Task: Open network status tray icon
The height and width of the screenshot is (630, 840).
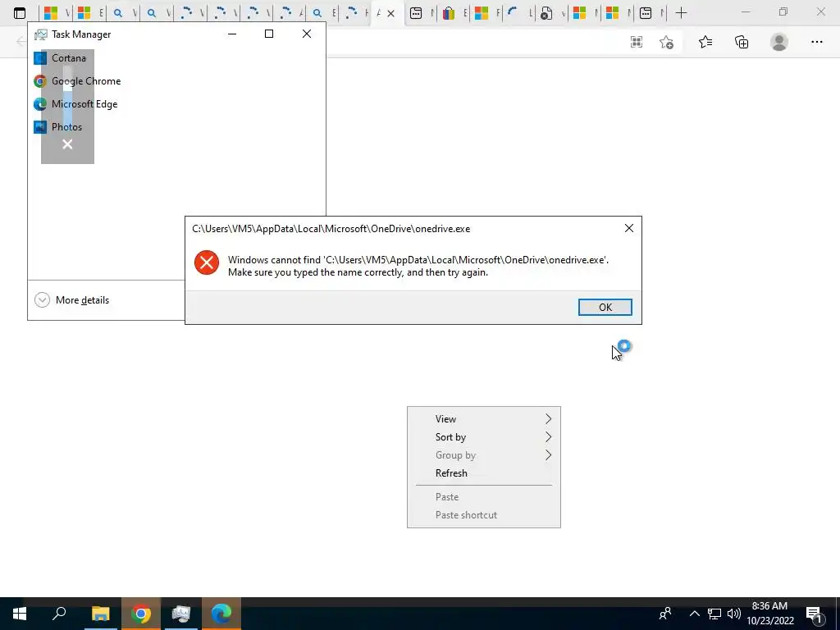Action: tap(714, 614)
